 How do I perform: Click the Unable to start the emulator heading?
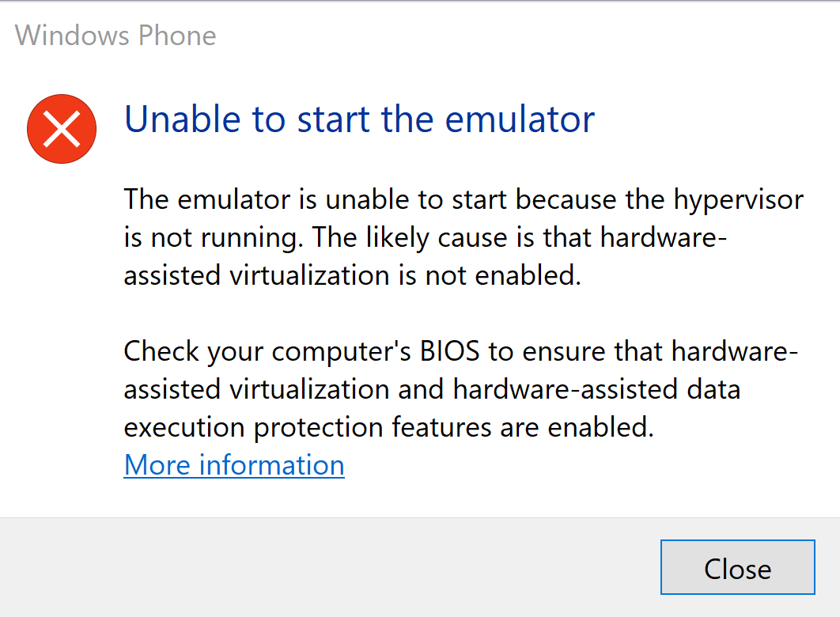(358, 119)
